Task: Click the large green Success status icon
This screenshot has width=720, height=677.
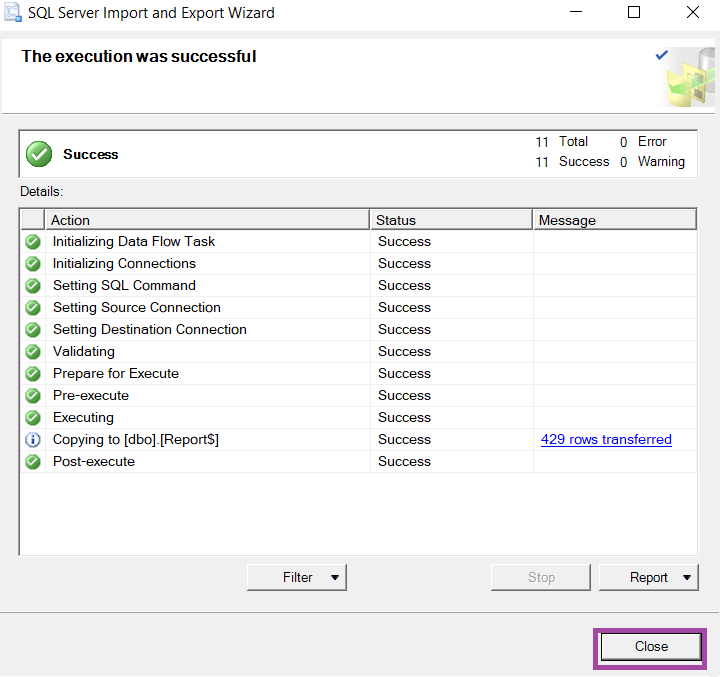Action: click(39, 155)
